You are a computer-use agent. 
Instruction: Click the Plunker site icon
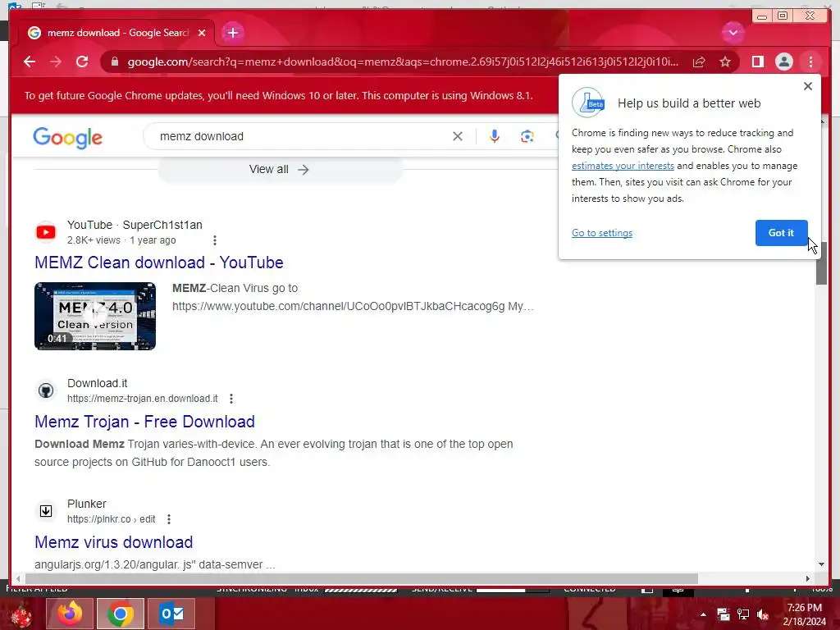(46, 511)
